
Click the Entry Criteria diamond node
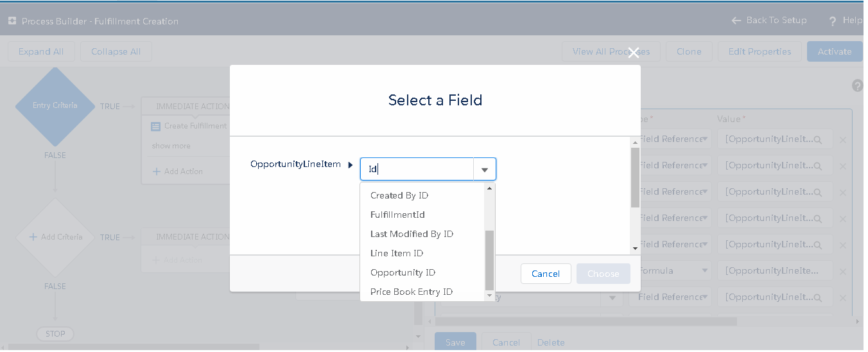coord(55,106)
